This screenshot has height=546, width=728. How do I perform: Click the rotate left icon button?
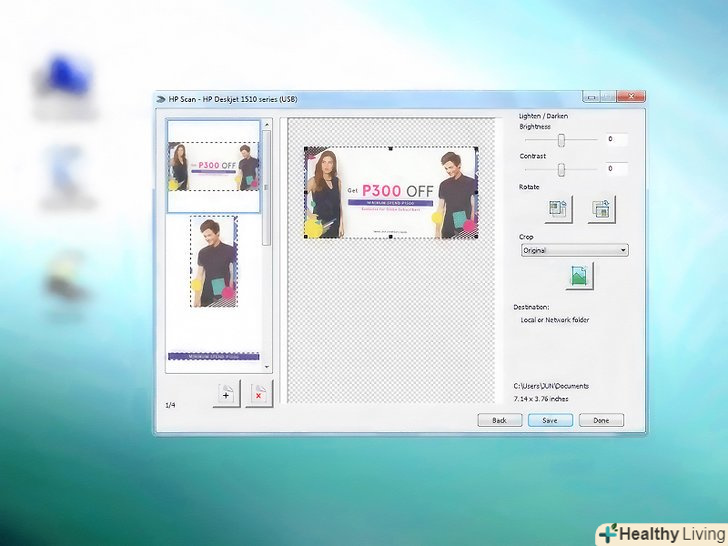[558, 209]
